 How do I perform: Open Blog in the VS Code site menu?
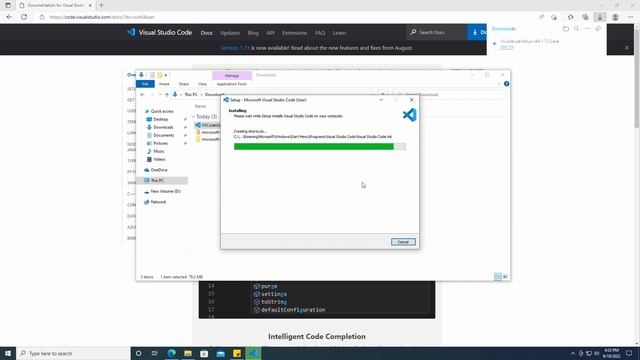(253, 33)
